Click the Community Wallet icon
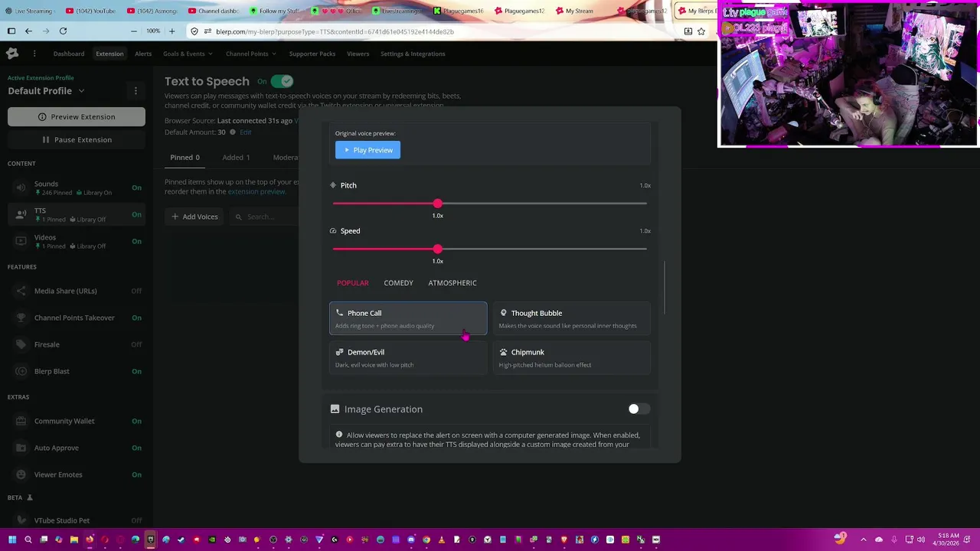 click(x=21, y=421)
